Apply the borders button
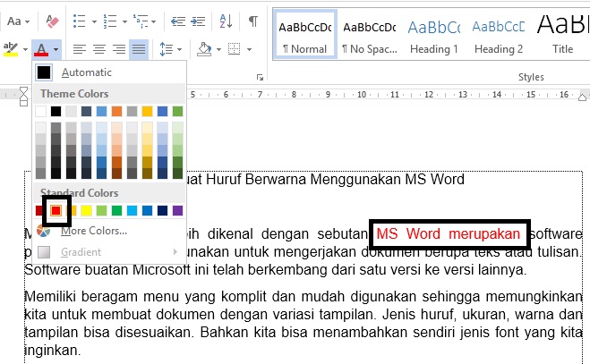Viewport: 590px width, 364px height. pyautogui.click(x=234, y=49)
